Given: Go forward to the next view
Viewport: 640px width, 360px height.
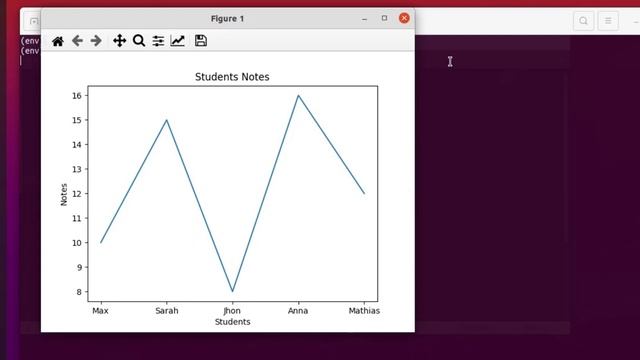Looking at the screenshot, I should coord(96,41).
